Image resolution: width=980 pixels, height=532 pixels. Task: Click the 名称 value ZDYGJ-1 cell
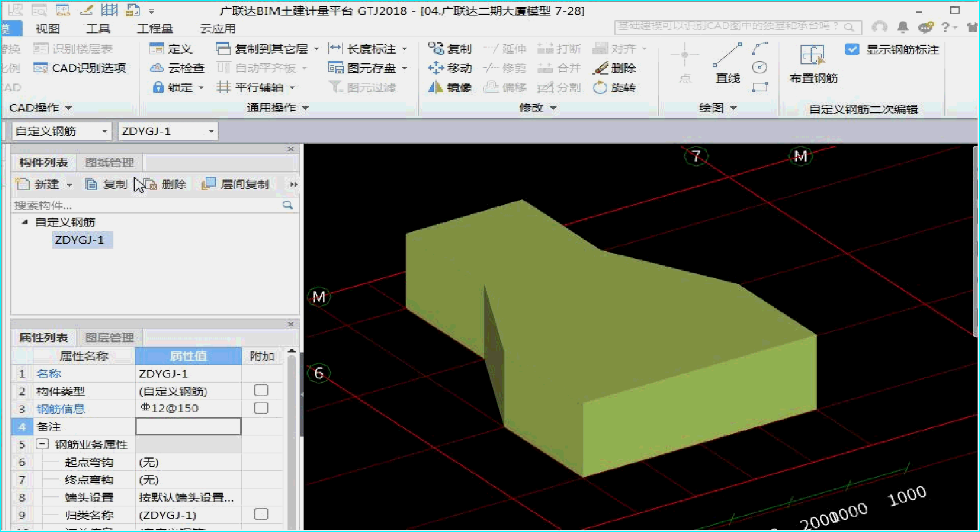(x=188, y=373)
